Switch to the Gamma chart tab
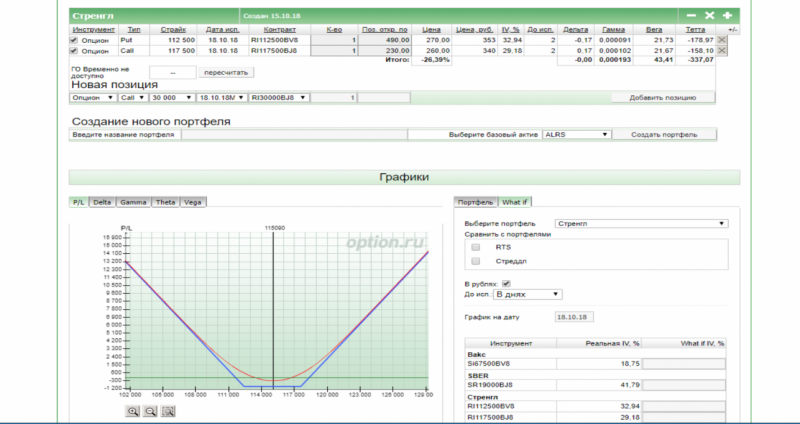The height and width of the screenshot is (424, 800). pyautogui.click(x=133, y=202)
